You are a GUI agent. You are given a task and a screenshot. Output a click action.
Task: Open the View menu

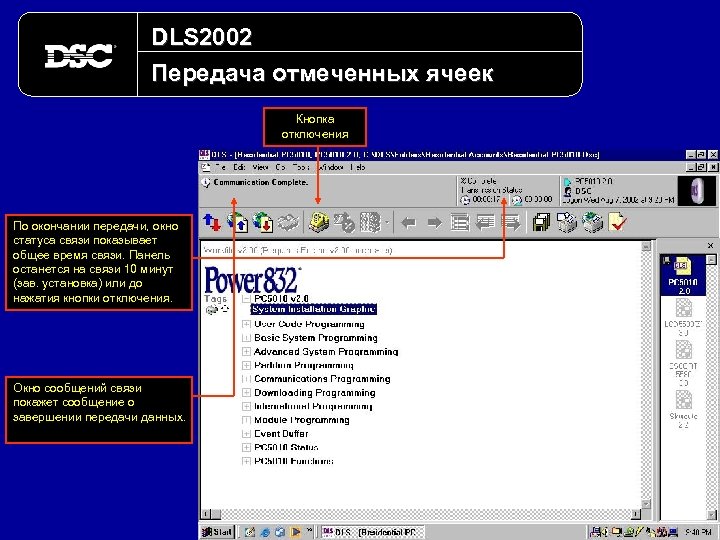coord(260,167)
